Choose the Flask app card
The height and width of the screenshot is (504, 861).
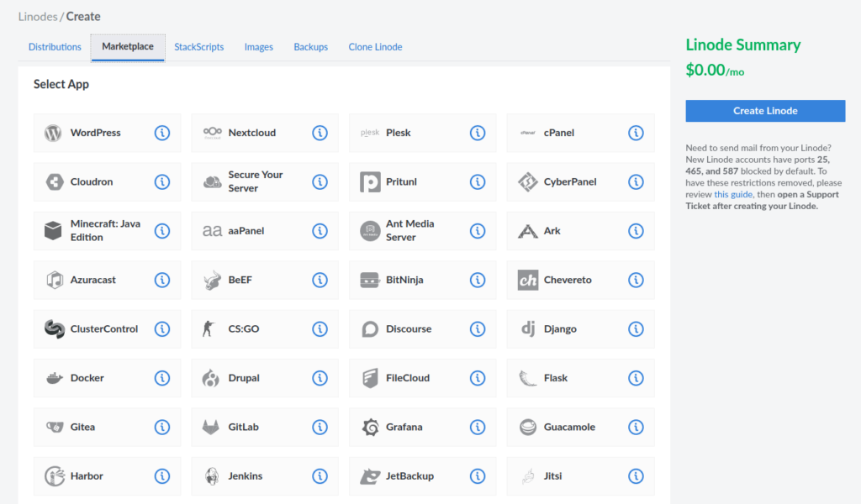click(x=580, y=378)
